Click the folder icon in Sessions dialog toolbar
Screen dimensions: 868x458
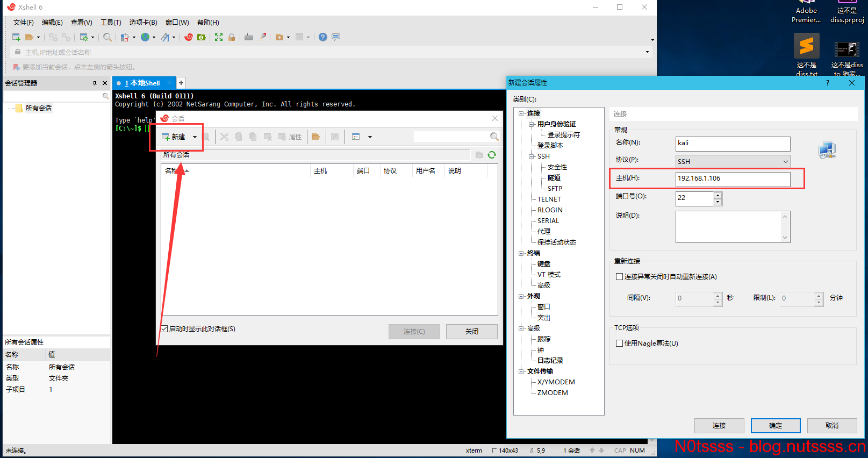[316, 137]
